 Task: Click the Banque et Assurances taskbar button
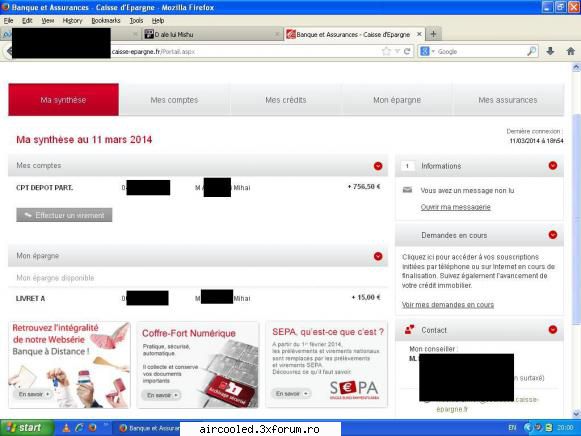tap(149, 429)
